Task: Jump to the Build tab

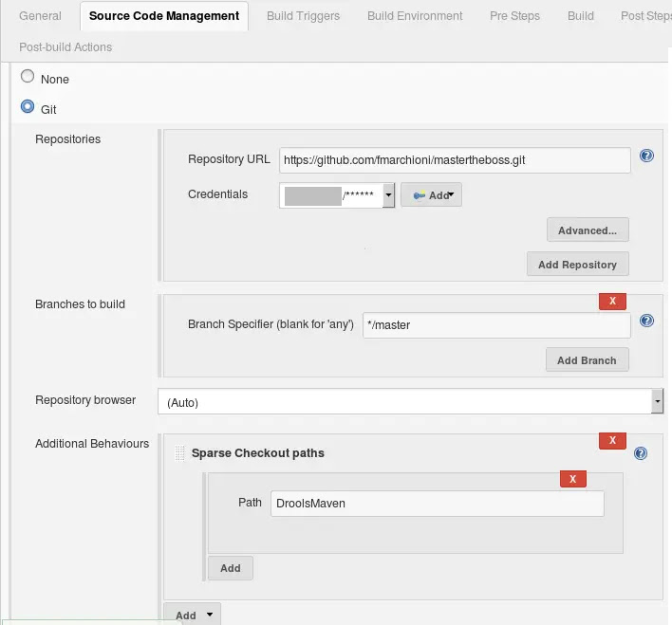Action: [x=581, y=16]
